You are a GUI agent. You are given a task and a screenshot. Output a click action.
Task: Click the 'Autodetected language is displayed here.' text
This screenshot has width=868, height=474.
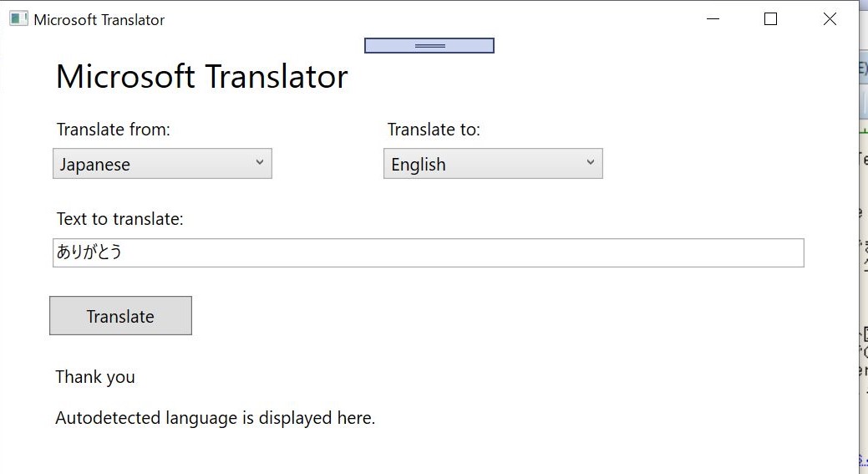point(216,417)
